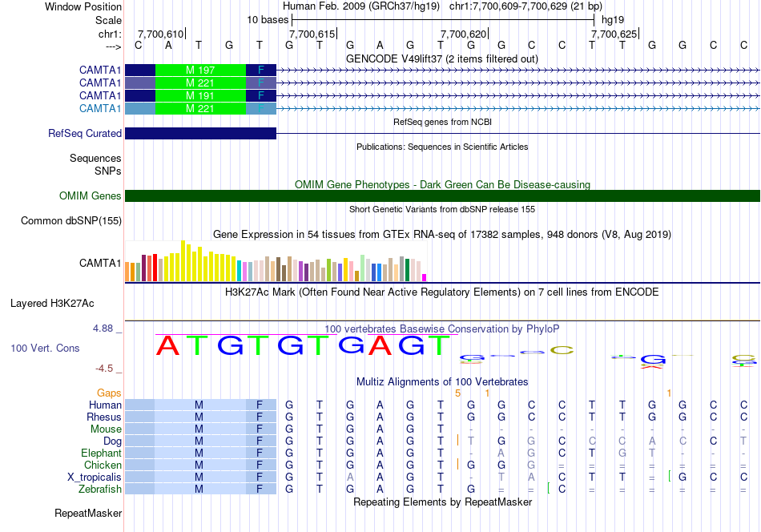This screenshot has width=761, height=532.
Task: Click the 'Zebrafish' species row label
Action: click(100, 489)
